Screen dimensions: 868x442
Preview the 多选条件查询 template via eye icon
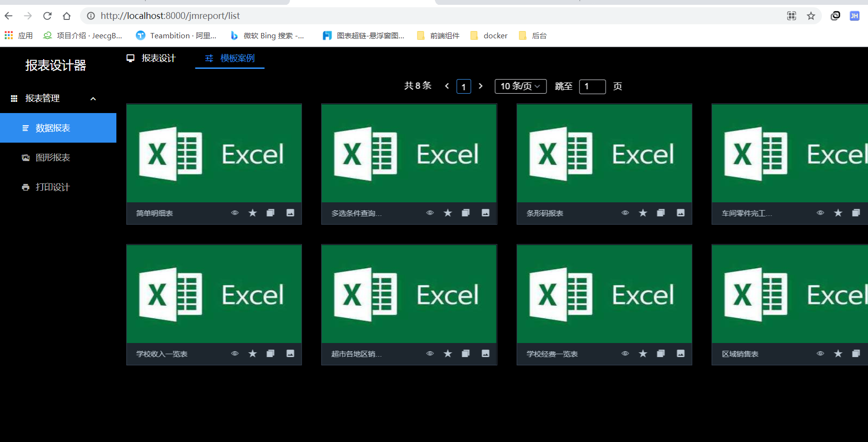tap(430, 213)
